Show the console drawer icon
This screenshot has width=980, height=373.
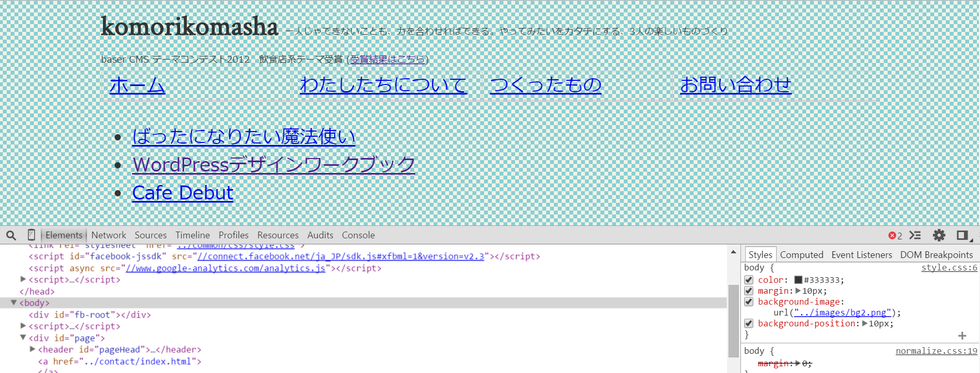(x=915, y=235)
